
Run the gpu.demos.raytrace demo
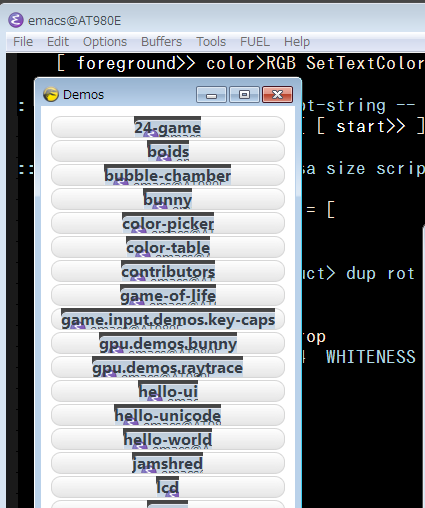168,367
